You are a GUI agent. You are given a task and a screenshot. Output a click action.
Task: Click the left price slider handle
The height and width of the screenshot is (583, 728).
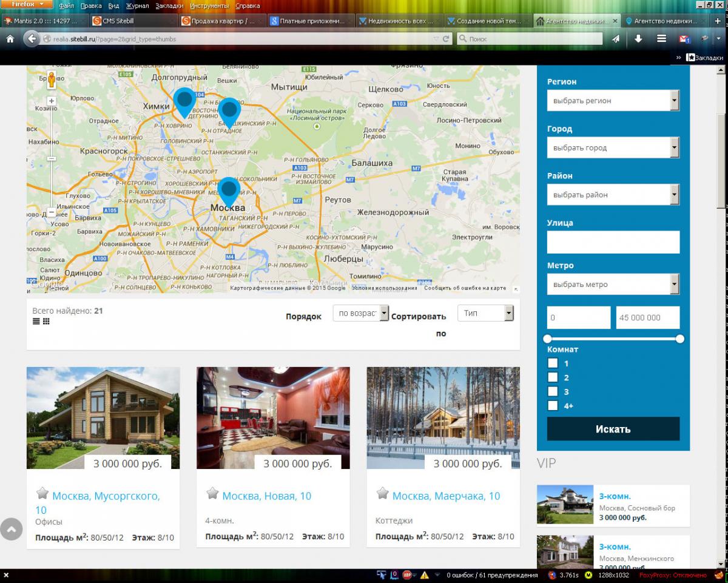pyautogui.click(x=548, y=339)
